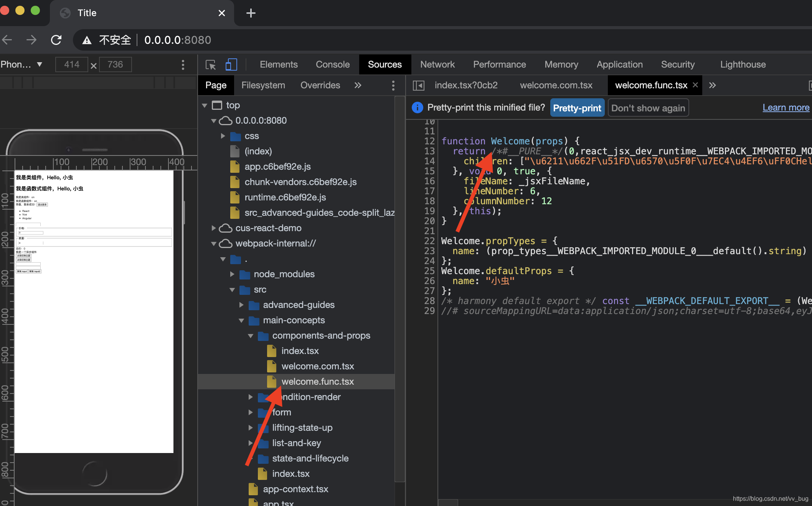Expand the cus-react-demo tree node
812x506 pixels.
click(x=214, y=228)
